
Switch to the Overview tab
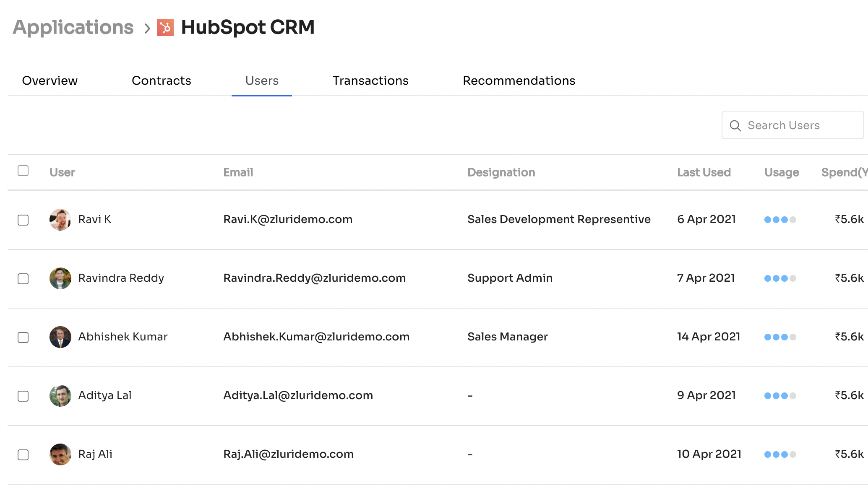(50, 80)
